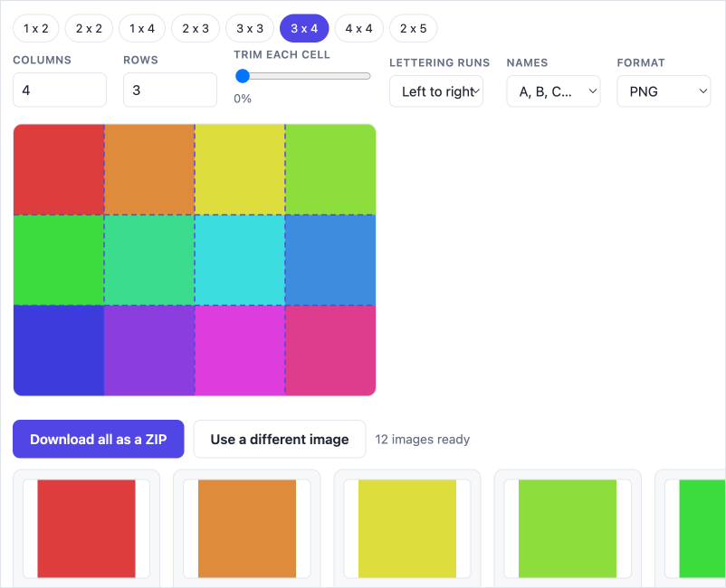This screenshot has height=588, width=726.
Task: Click the sky blue preview cell
Action: (330, 260)
